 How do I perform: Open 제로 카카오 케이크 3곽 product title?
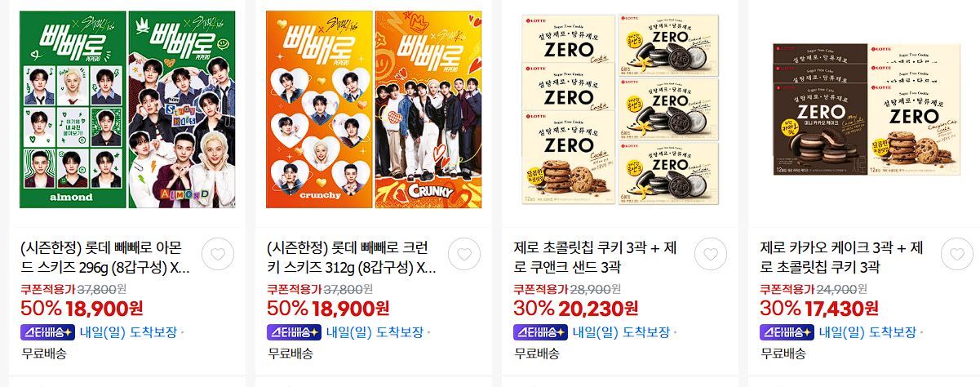845,258
